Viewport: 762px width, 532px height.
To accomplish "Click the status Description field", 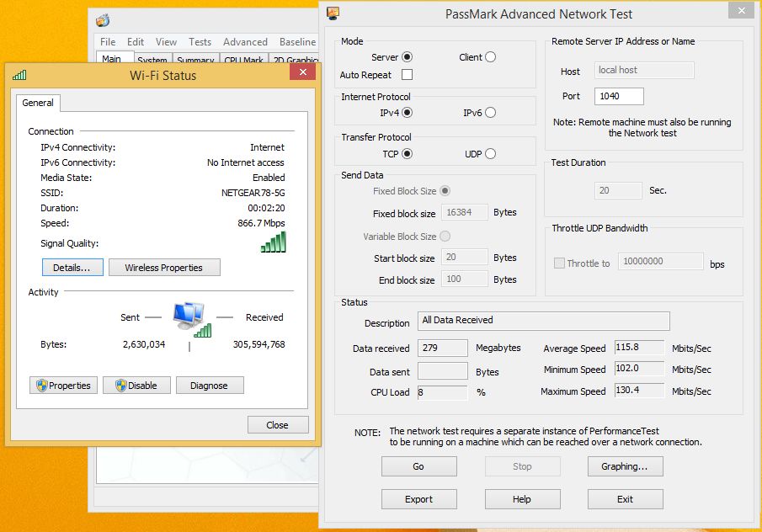I will [x=544, y=321].
